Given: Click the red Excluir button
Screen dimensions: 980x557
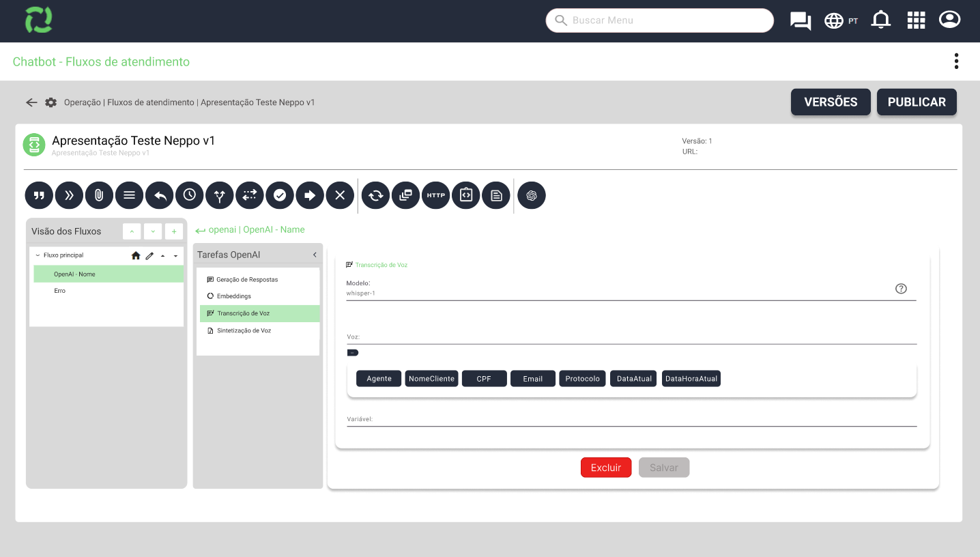Looking at the screenshot, I should (606, 468).
